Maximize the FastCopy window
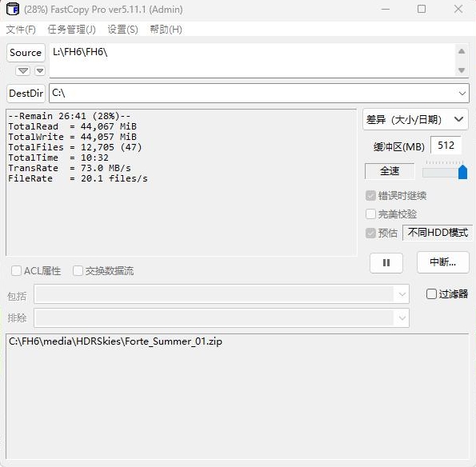Image resolution: width=476 pixels, height=467 pixels. click(422, 9)
